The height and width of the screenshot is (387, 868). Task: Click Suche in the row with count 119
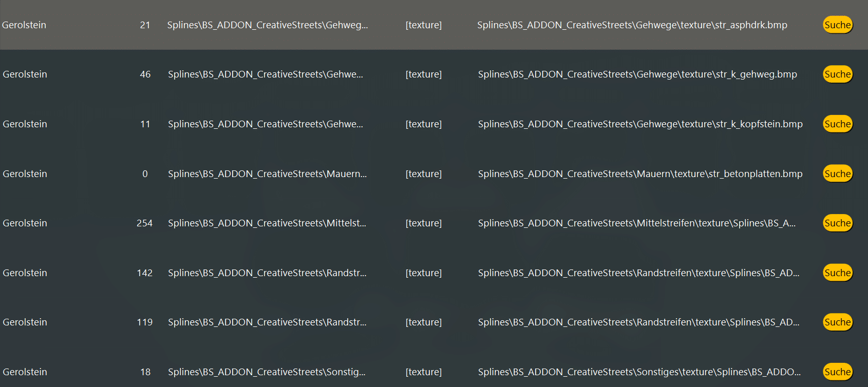click(837, 322)
